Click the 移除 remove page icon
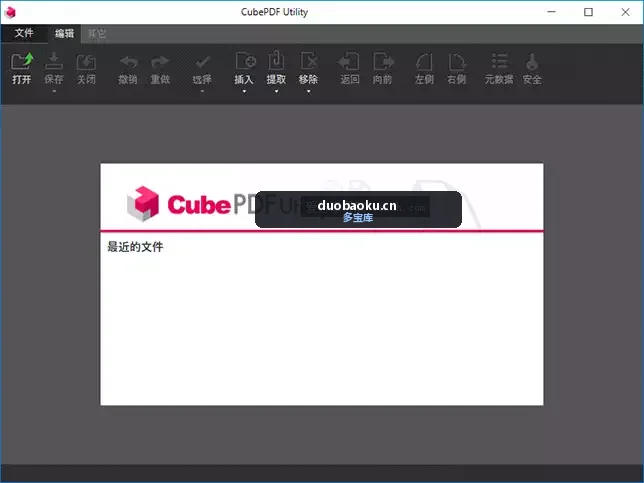644x483 pixels. (308, 61)
